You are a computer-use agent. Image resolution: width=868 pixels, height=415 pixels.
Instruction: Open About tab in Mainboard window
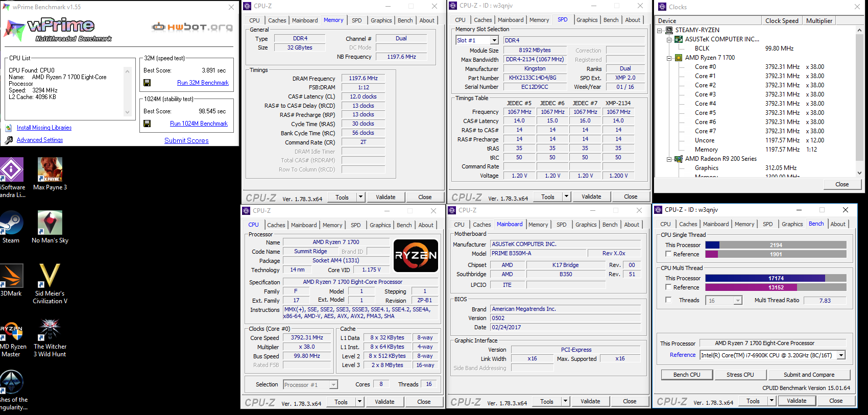coord(632,225)
